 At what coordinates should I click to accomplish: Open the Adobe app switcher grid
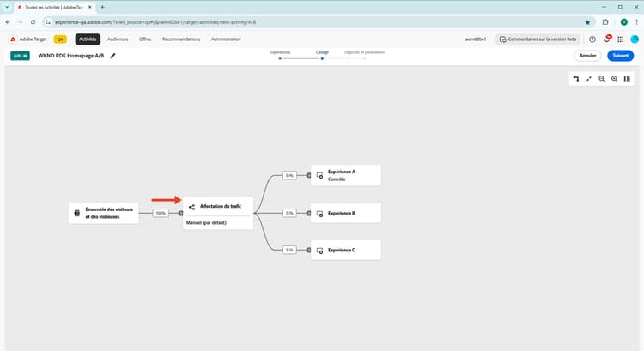(621, 39)
